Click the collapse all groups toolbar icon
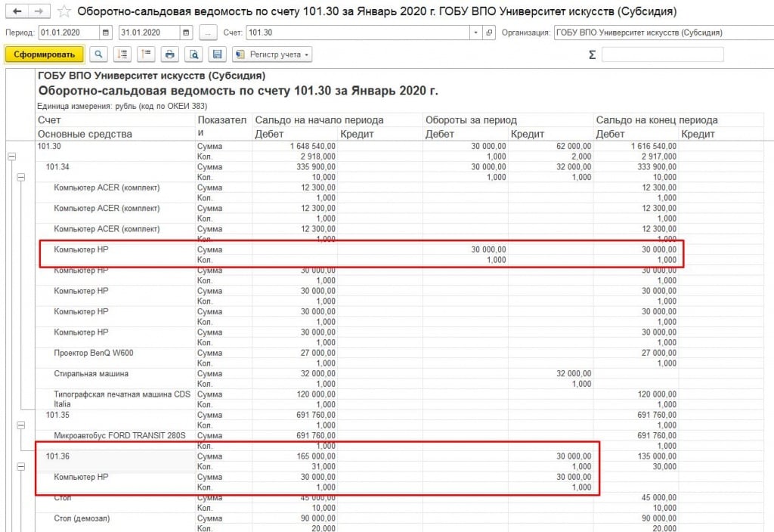This screenshot has height=532, width=774. [123, 54]
